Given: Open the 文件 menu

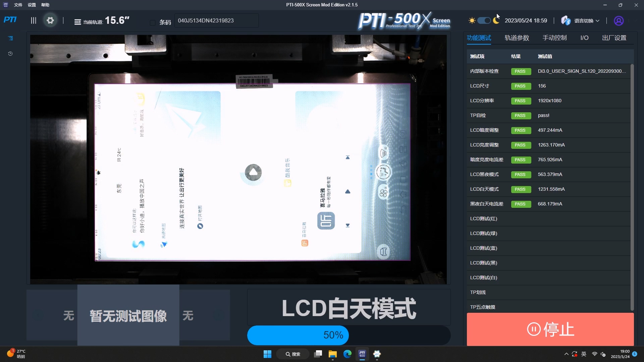Looking at the screenshot, I should pyautogui.click(x=18, y=5).
